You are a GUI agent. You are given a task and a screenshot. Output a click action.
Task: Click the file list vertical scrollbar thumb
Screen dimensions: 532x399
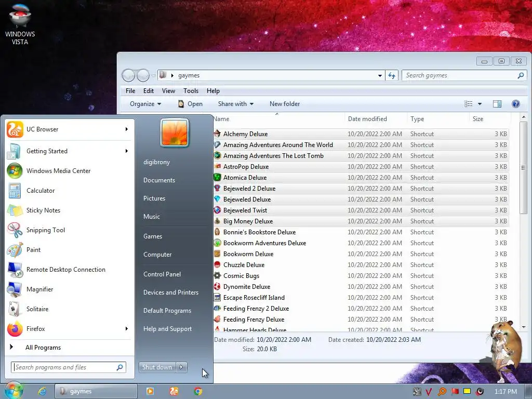click(x=523, y=168)
